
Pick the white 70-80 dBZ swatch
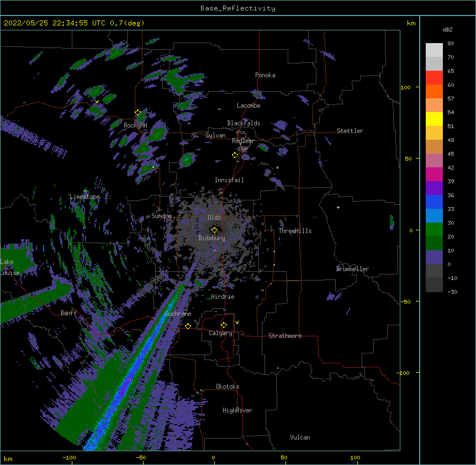click(x=434, y=50)
